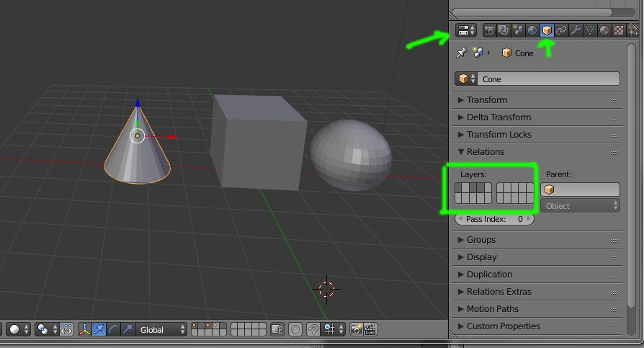
Task: Open the Render properties tab (camera icon)
Action: (x=489, y=30)
